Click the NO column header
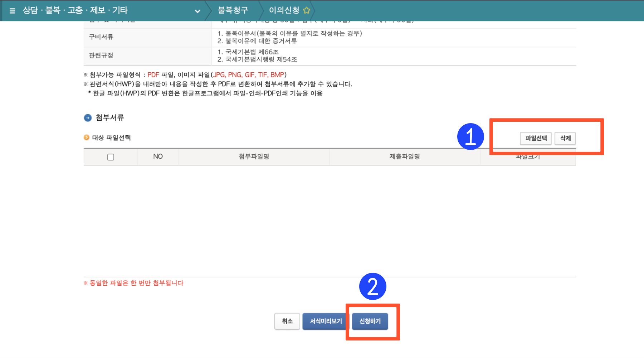Image resolution: width=644 pixels, height=358 pixels. coord(157,156)
